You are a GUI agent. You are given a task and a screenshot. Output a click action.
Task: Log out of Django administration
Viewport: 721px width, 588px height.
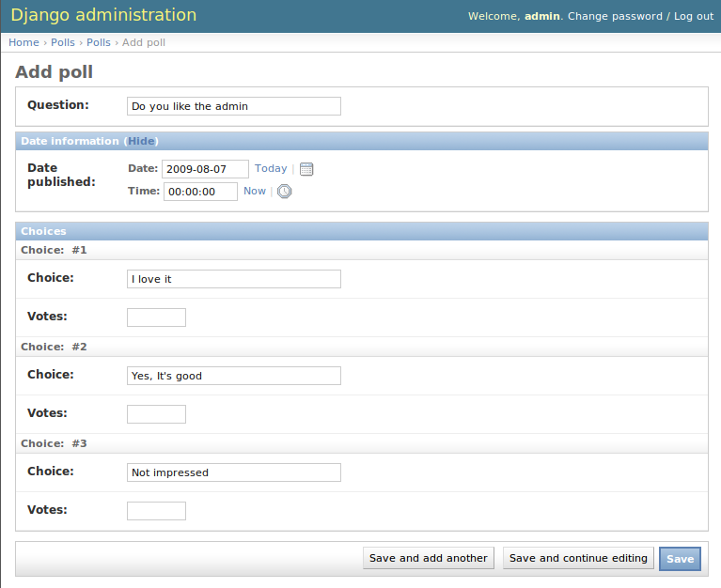(x=694, y=16)
